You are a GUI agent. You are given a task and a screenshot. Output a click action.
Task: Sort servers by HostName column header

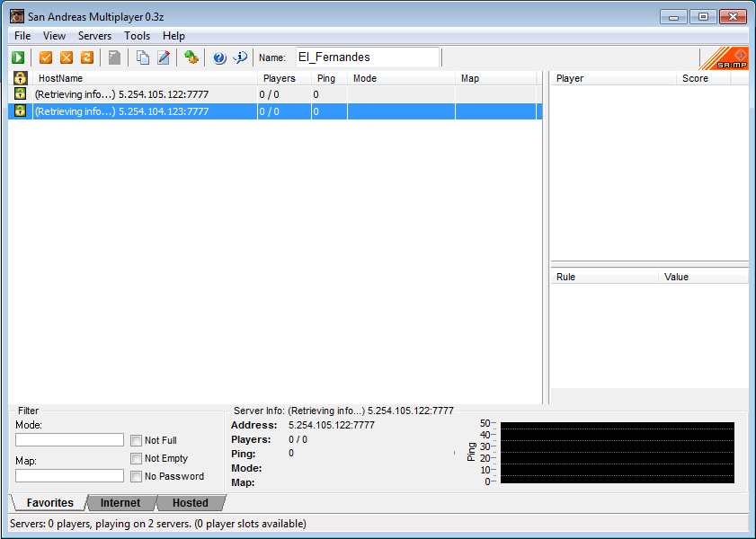coord(145,78)
